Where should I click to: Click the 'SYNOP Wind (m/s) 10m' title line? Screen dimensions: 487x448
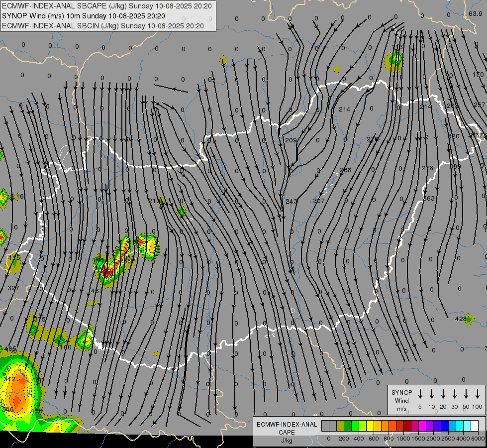pyautogui.click(x=84, y=16)
